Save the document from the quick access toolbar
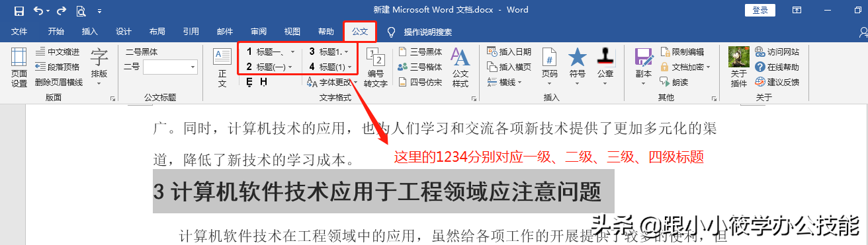The image size is (868, 245). [x=19, y=11]
